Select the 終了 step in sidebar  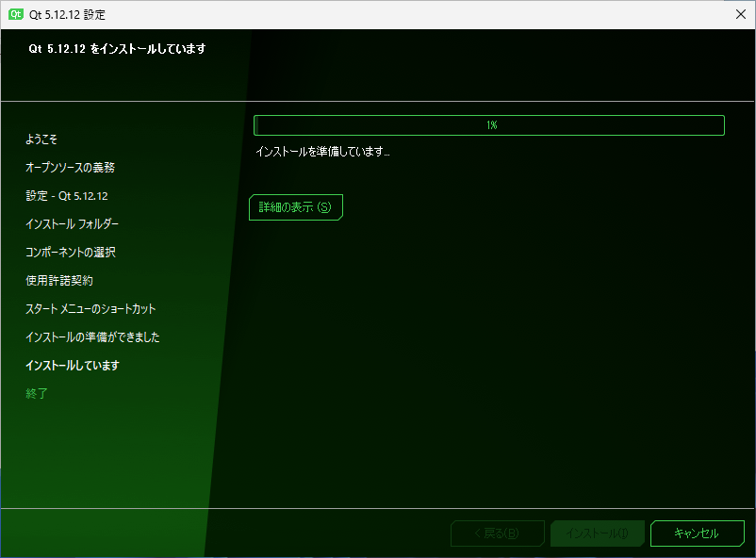(37, 393)
